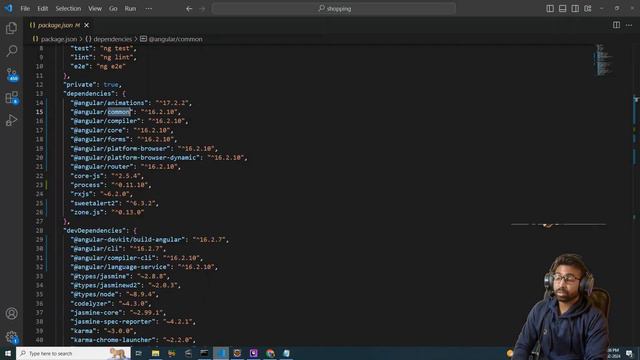Go forward with the right arrow

pos(202,9)
